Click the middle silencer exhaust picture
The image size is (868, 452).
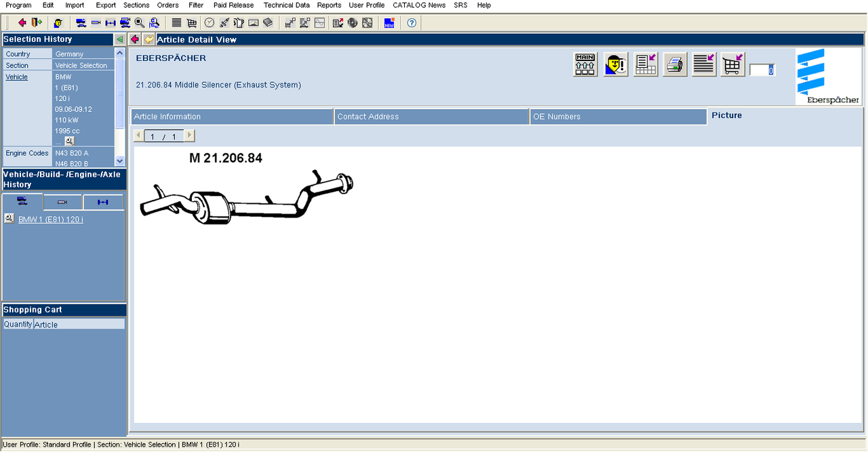tap(247, 198)
